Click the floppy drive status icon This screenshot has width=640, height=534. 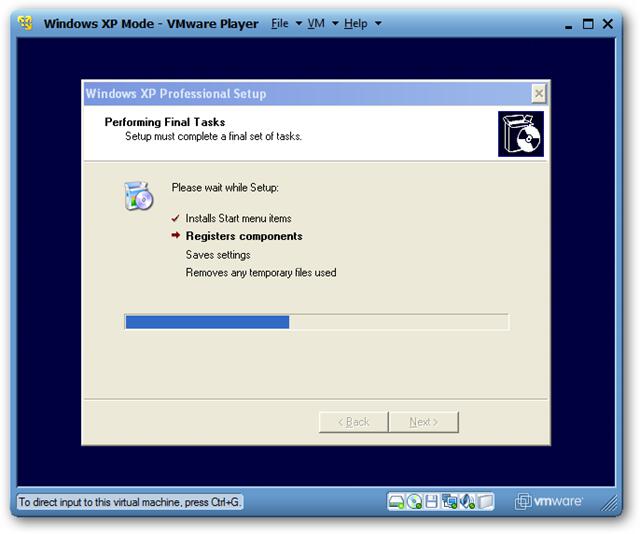[x=431, y=502]
